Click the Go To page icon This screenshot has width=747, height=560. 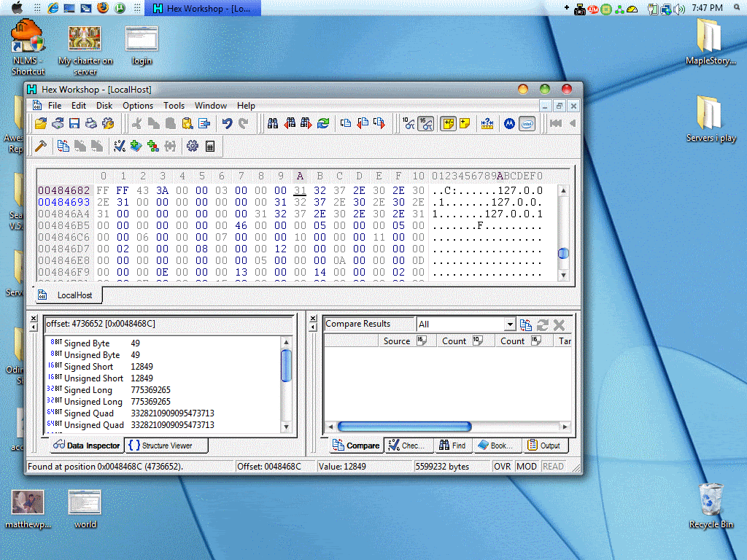[x=345, y=124]
